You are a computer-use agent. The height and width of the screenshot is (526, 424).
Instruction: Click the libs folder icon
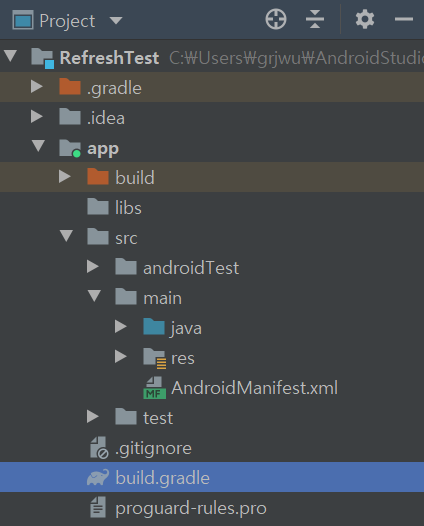(98, 206)
